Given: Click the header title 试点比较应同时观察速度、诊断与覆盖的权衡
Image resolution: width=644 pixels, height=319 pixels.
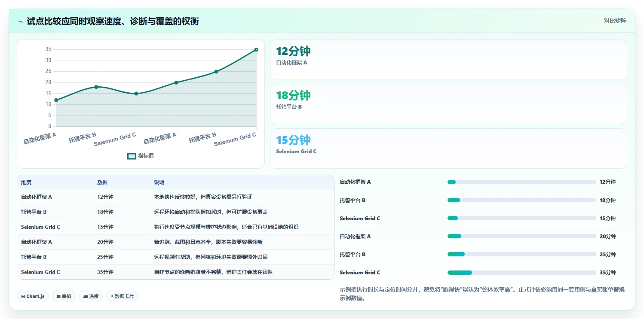Looking at the screenshot, I should click(113, 21).
